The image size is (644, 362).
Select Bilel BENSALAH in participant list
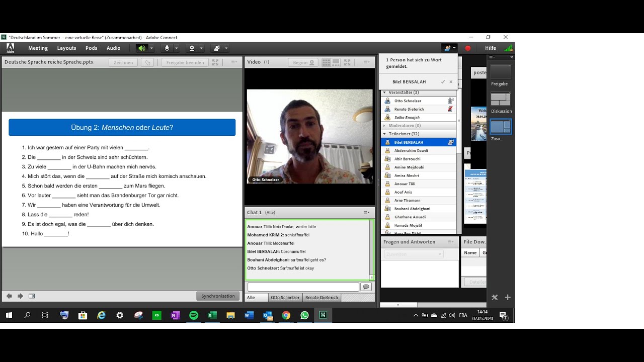pyautogui.click(x=419, y=142)
